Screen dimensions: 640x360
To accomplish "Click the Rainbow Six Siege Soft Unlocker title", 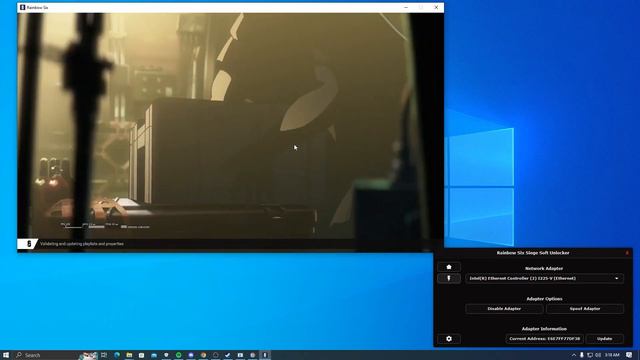I will point(533,253).
